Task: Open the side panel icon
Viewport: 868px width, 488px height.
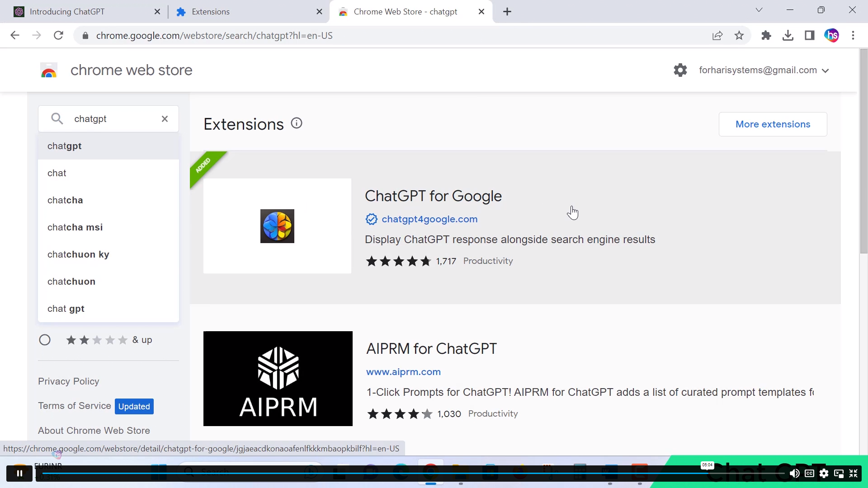Action: tap(809, 35)
